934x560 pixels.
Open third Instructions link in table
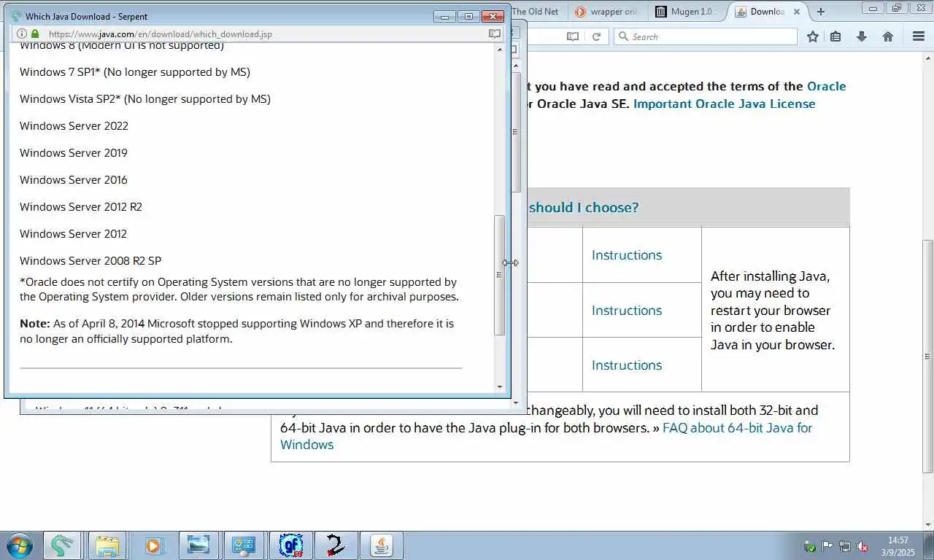click(x=627, y=365)
